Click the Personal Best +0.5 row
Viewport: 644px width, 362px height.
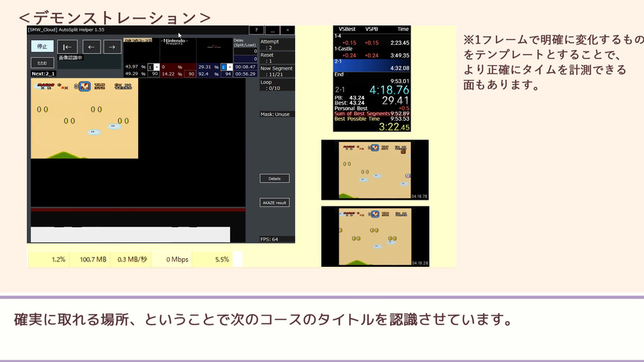372,109
